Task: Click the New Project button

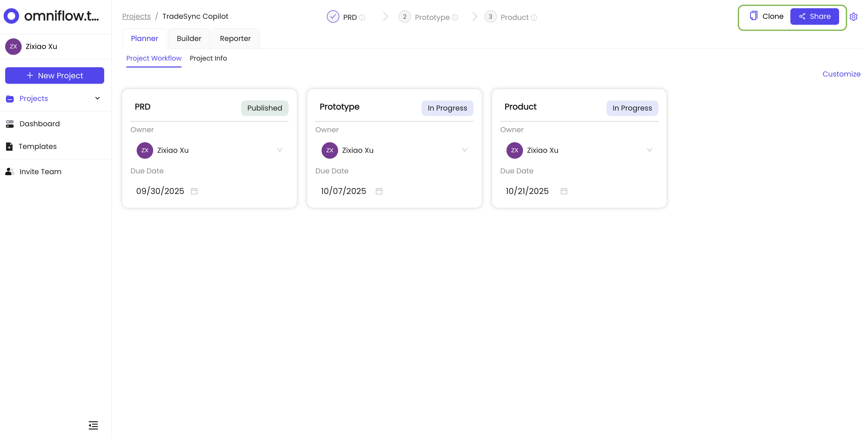Action: 55,75
